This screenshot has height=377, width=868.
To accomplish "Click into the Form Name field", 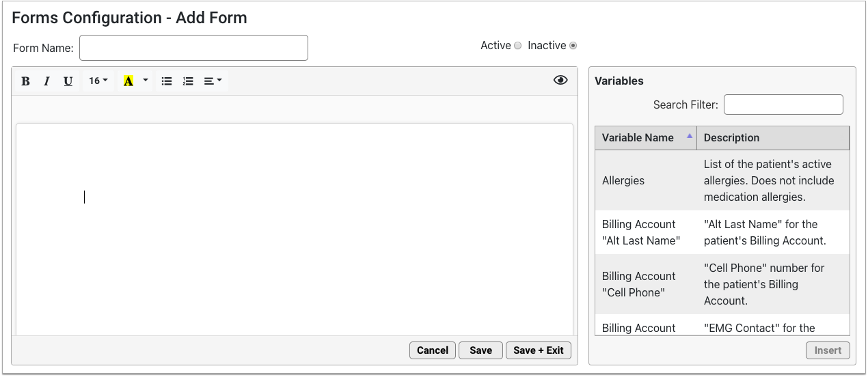I will (193, 48).
